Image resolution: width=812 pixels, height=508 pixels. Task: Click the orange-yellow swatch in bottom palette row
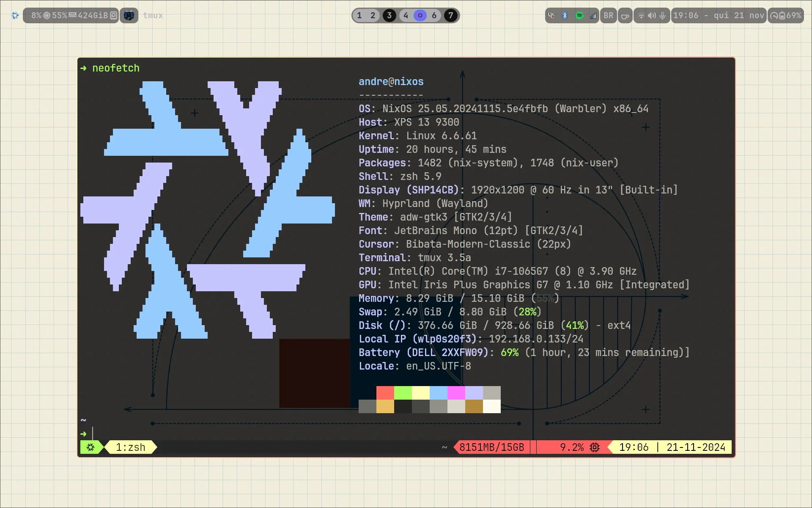(385, 406)
